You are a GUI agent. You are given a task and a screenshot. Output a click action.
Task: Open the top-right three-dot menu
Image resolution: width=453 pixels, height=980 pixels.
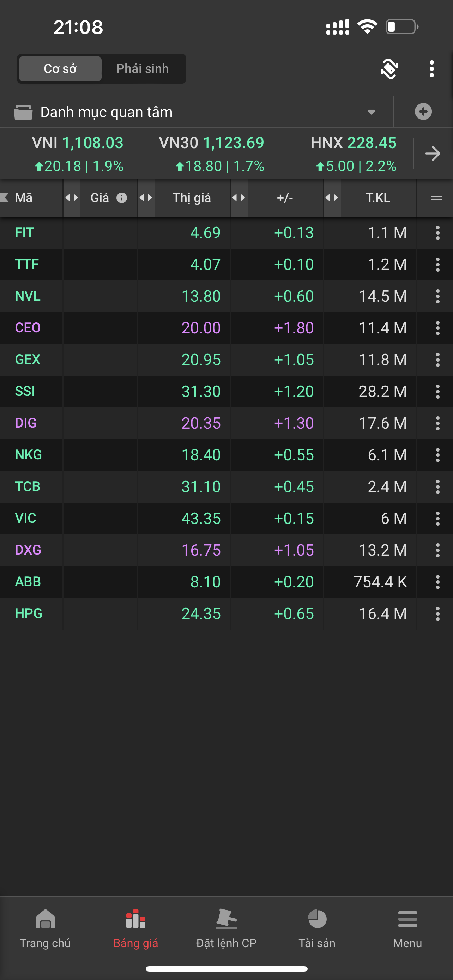[x=431, y=69]
